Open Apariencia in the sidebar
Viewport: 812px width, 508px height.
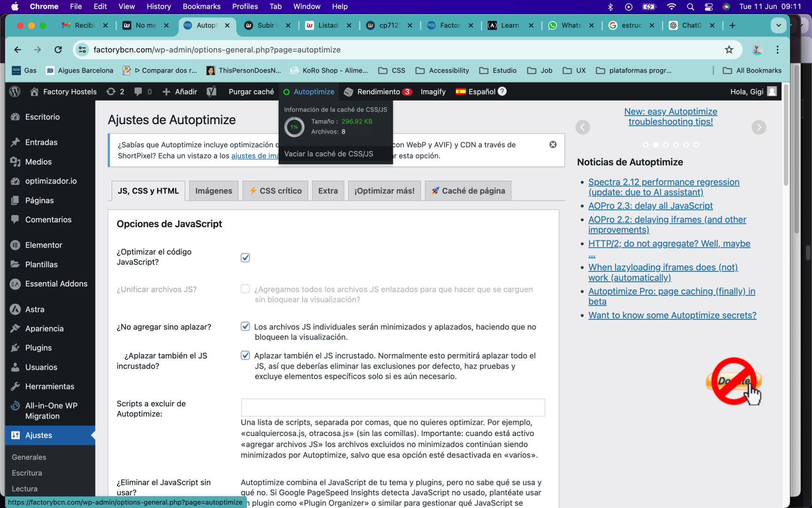(44, 329)
